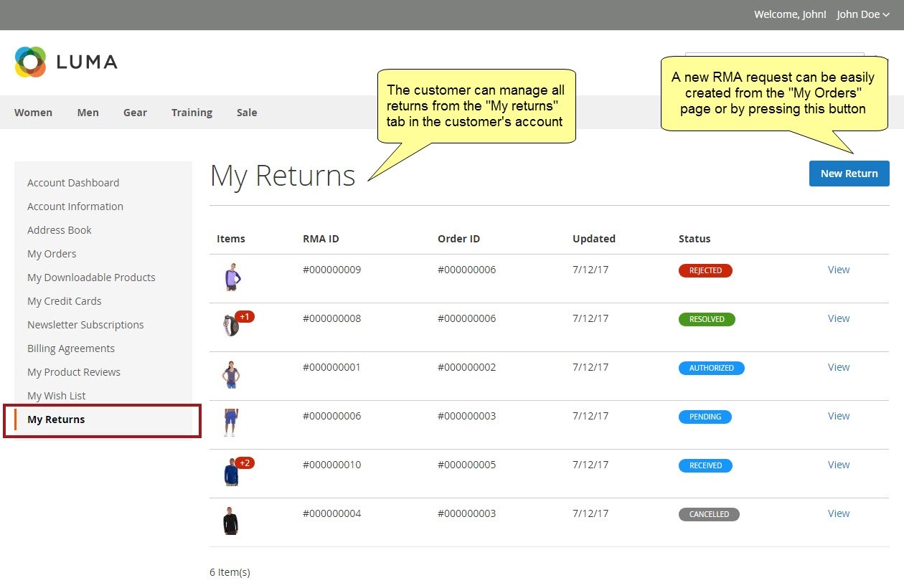
Task: Click Order ID #000000005
Action: click(x=466, y=465)
